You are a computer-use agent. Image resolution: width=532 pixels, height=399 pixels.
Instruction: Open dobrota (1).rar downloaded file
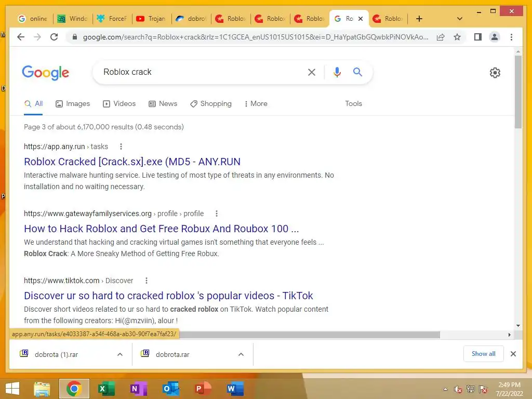click(x=56, y=354)
